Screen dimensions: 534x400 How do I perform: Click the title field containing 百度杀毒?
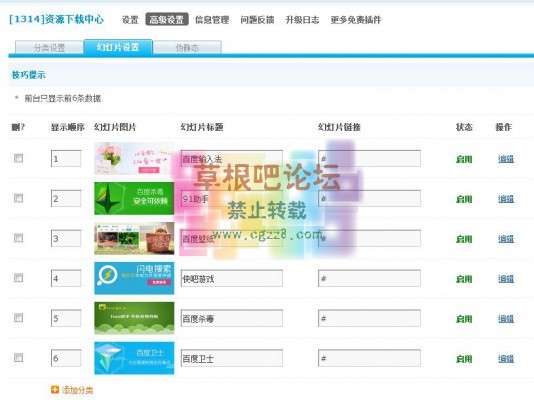pyautogui.click(x=232, y=318)
